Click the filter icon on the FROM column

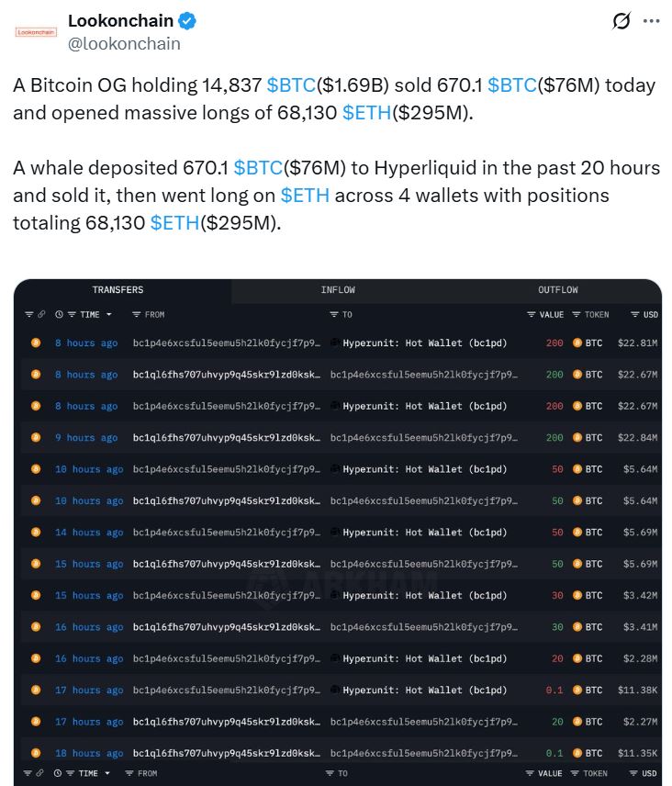click(x=135, y=314)
